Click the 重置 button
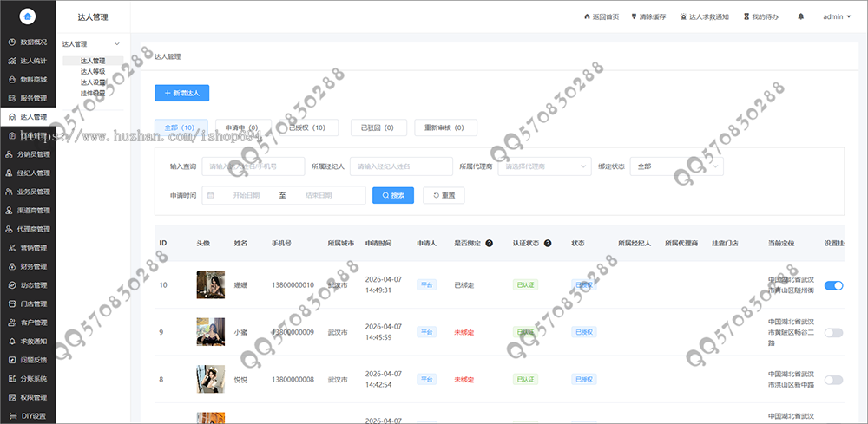The width and height of the screenshot is (868, 424). click(x=444, y=196)
